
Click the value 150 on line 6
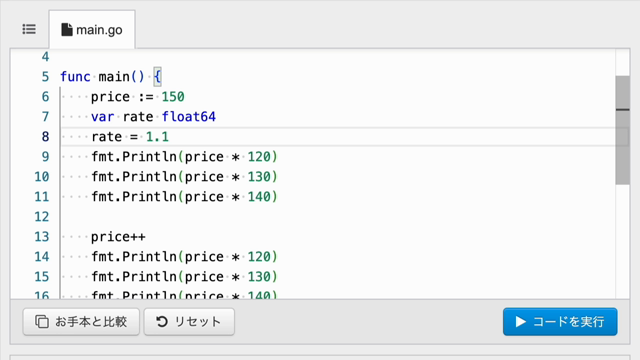173,97
